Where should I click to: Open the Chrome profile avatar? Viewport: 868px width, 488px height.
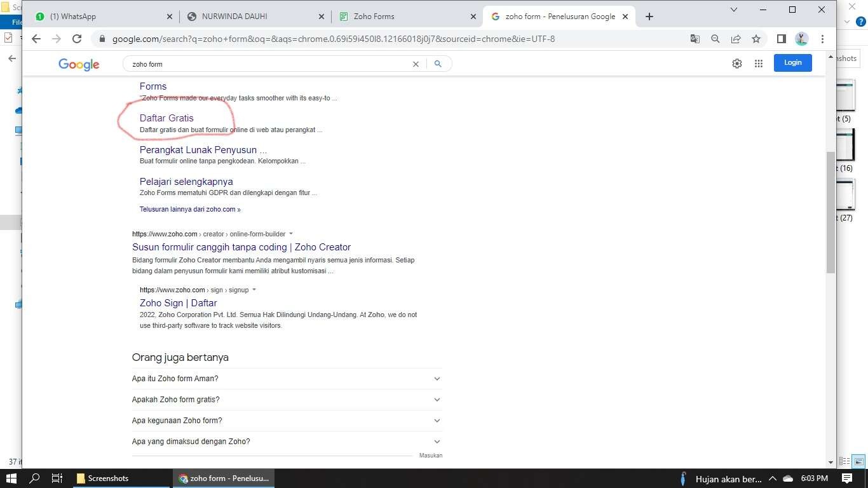pyautogui.click(x=802, y=39)
